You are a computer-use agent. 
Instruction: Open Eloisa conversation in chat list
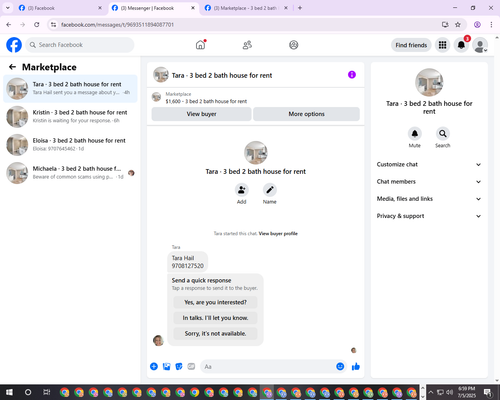[70, 145]
